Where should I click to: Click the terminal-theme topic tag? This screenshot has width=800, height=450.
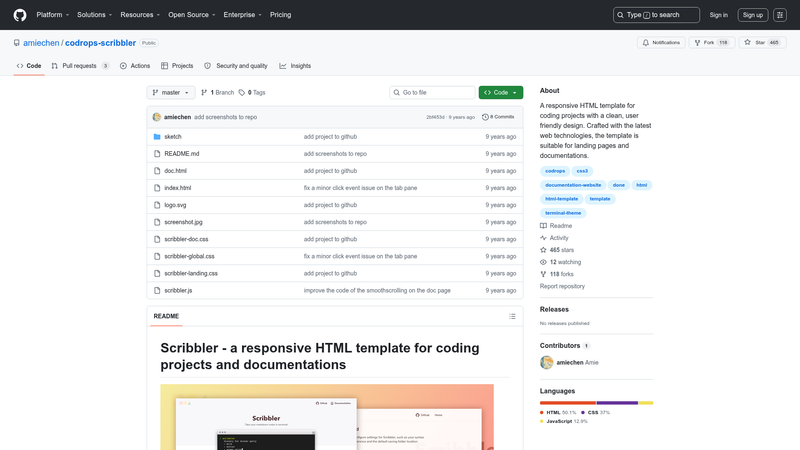click(563, 213)
